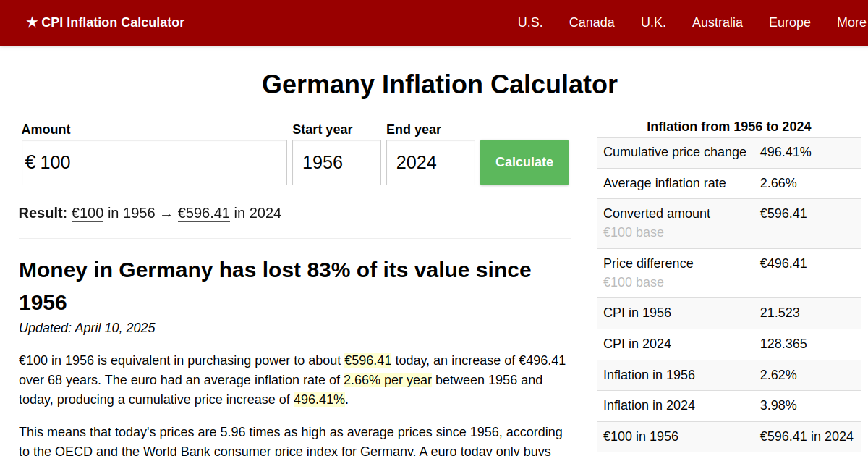Expand the More menu
Screen dimensions: 868x456
click(x=851, y=22)
